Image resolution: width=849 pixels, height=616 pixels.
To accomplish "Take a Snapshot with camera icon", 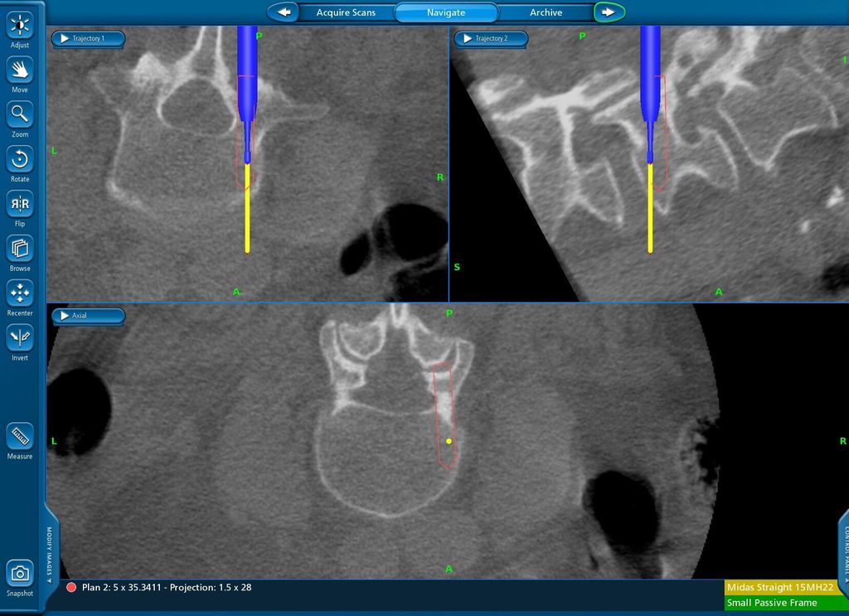I will (x=20, y=574).
